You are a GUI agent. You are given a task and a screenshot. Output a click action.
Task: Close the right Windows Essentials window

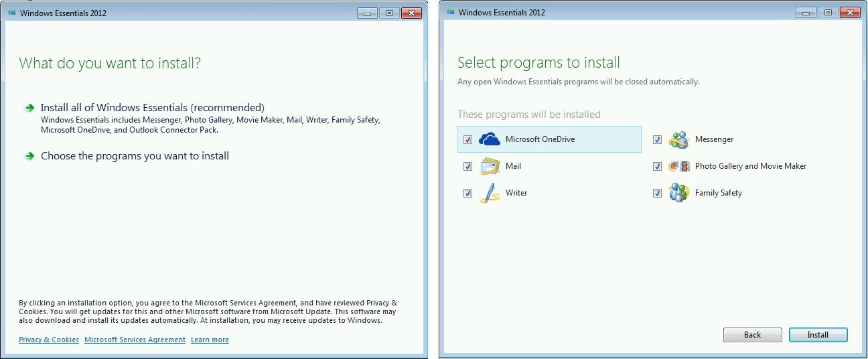850,13
